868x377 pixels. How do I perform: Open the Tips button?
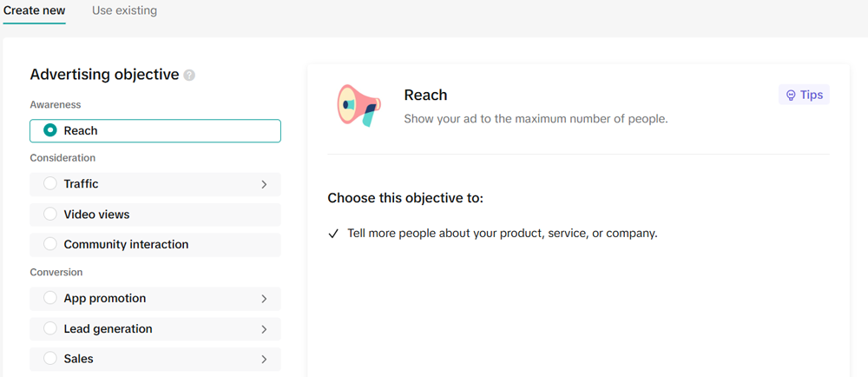click(x=804, y=96)
